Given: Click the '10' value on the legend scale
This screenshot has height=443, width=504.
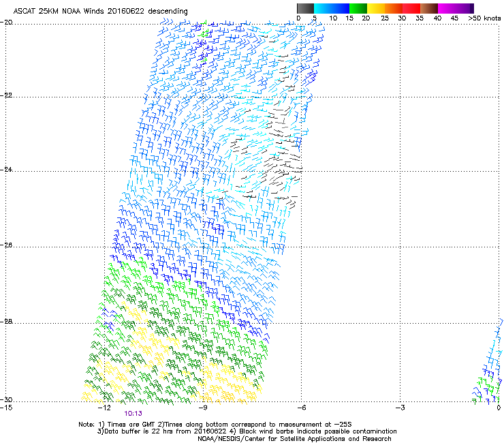Looking at the screenshot, I should (x=333, y=18).
